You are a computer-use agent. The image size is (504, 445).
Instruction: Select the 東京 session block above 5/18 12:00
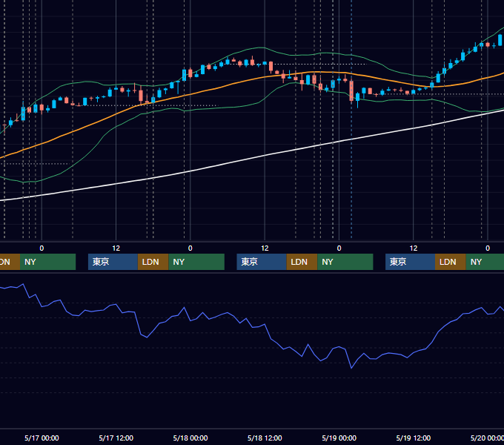[262, 262]
